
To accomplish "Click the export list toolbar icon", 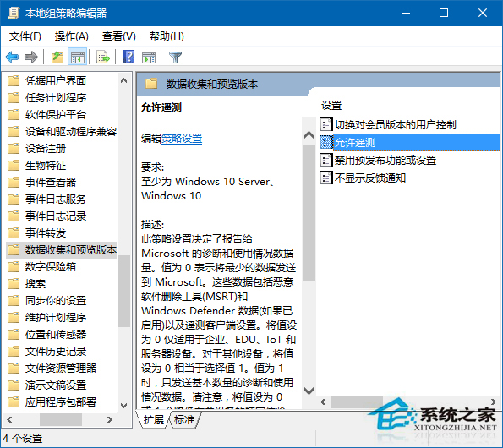I will (103, 57).
